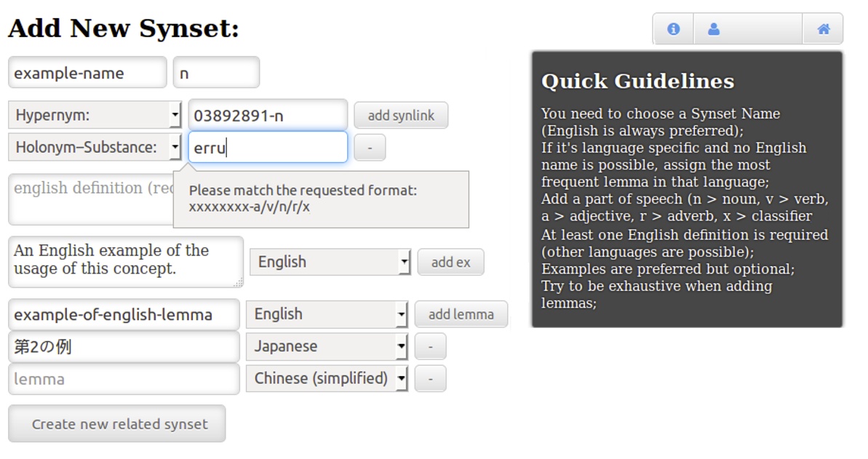Click the add lemma button

coord(461,314)
